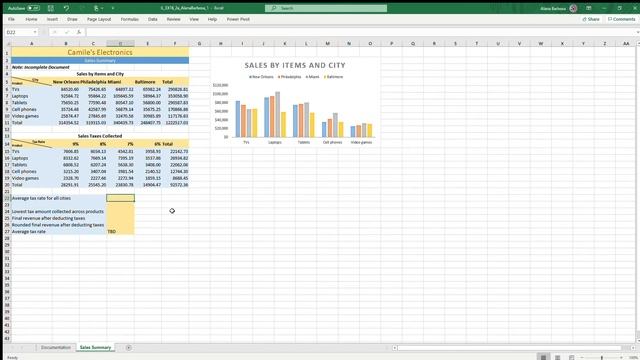Click the Name Box showing D22
640x360 pixels.
18,32
